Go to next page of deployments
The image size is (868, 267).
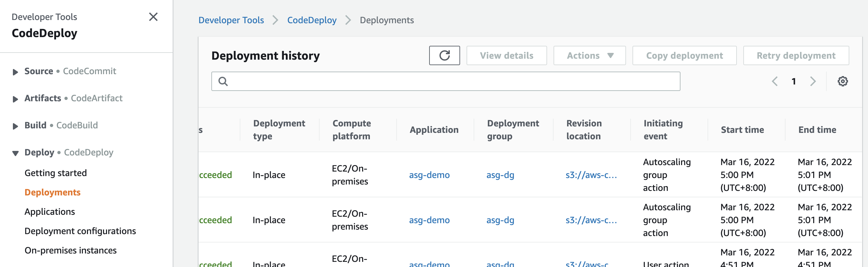813,81
